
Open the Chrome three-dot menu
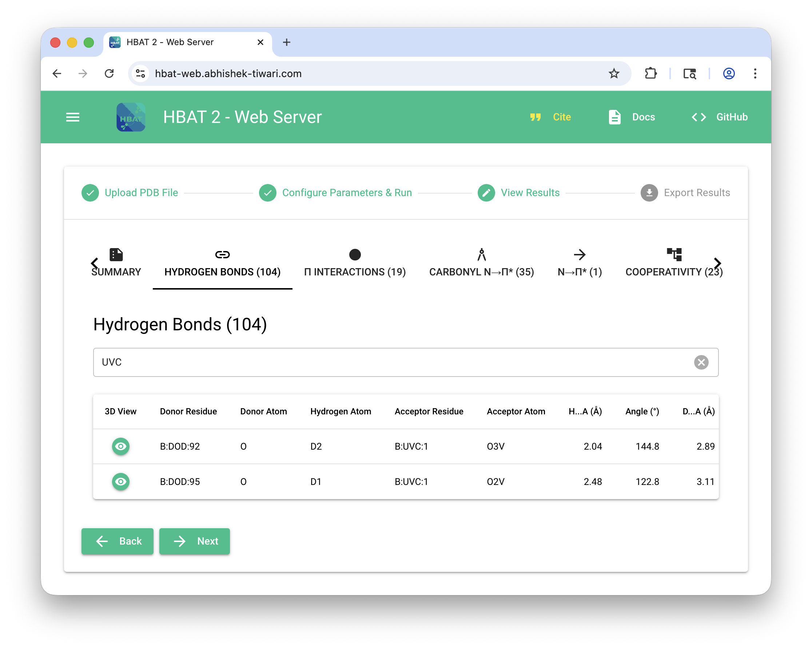[755, 73]
